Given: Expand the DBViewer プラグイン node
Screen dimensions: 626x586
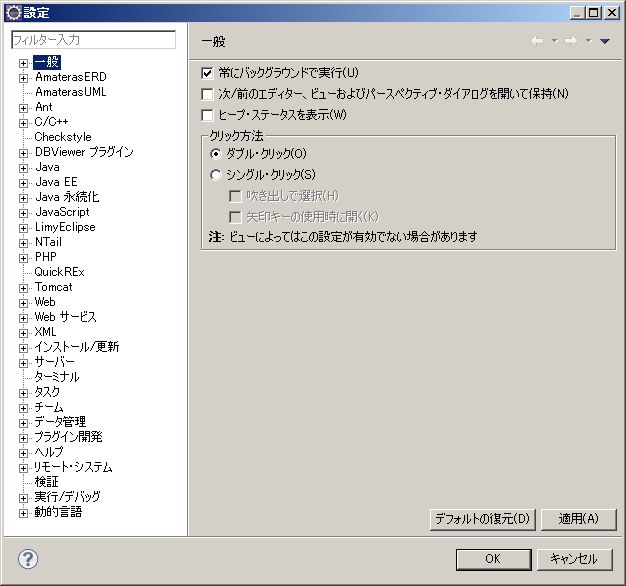Looking at the screenshot, I should [x=23, y=153].
